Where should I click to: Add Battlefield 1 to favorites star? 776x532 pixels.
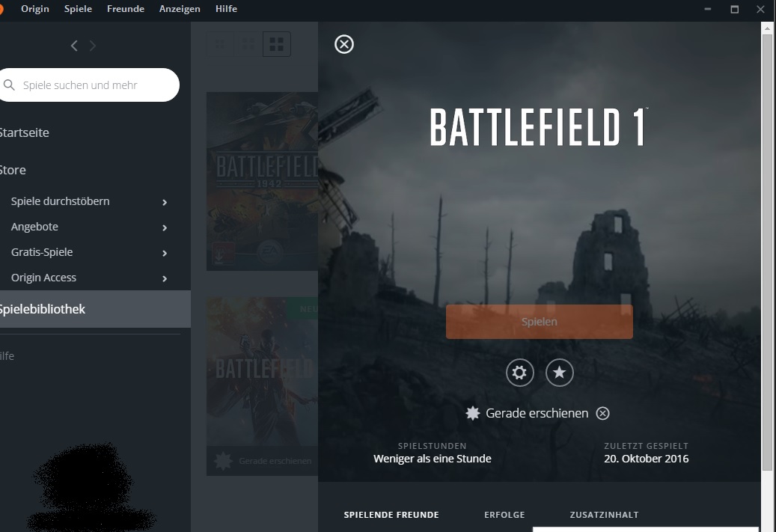tap(559, 372)
